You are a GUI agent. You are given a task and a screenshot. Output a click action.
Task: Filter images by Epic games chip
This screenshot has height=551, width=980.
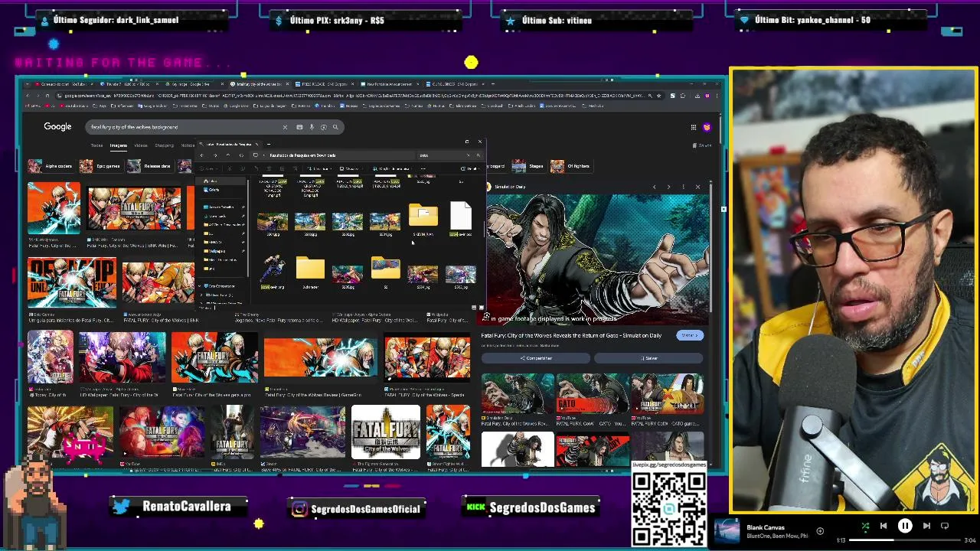(100, 166)
